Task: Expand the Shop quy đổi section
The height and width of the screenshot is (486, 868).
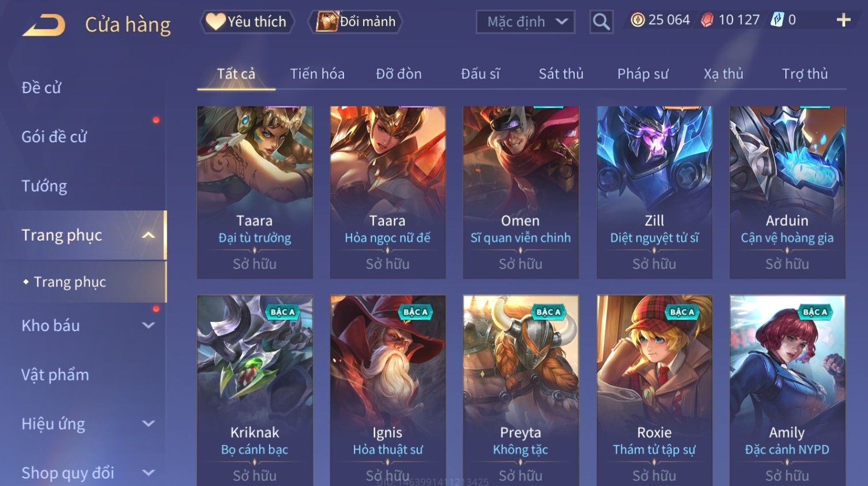Action: [149, 473]
